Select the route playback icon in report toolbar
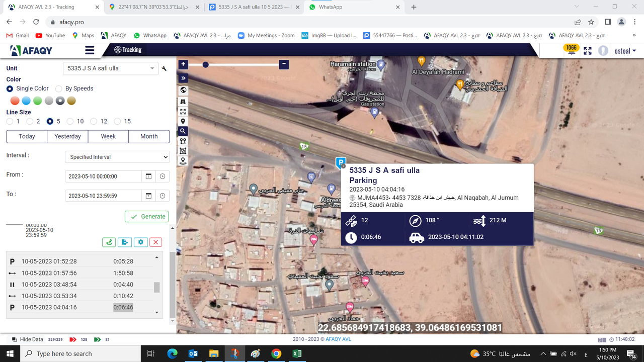The image size is (644, 362). 109,242
